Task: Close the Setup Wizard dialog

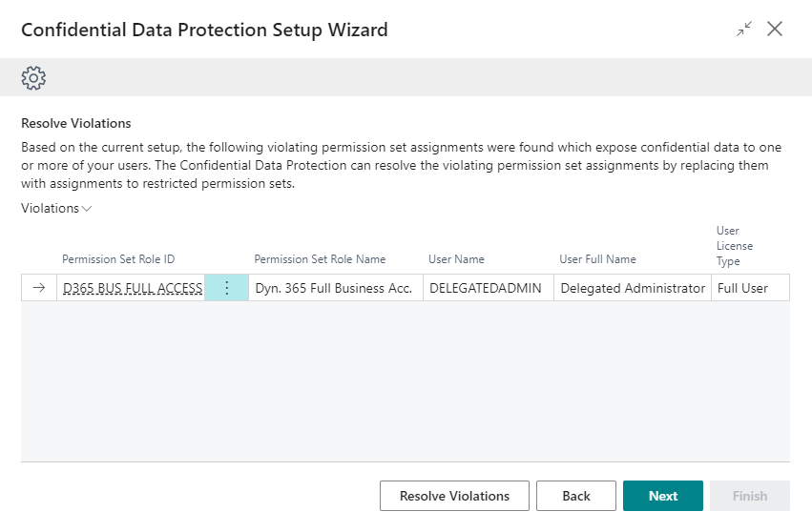Action: pos(775,30)
